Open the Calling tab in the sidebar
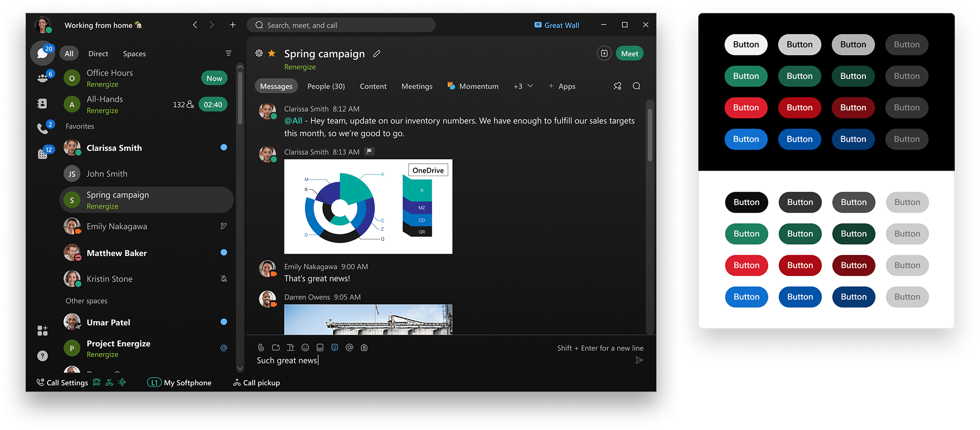Image resolution: width=980 pixels, height=430 pixels. coord(43,128)
